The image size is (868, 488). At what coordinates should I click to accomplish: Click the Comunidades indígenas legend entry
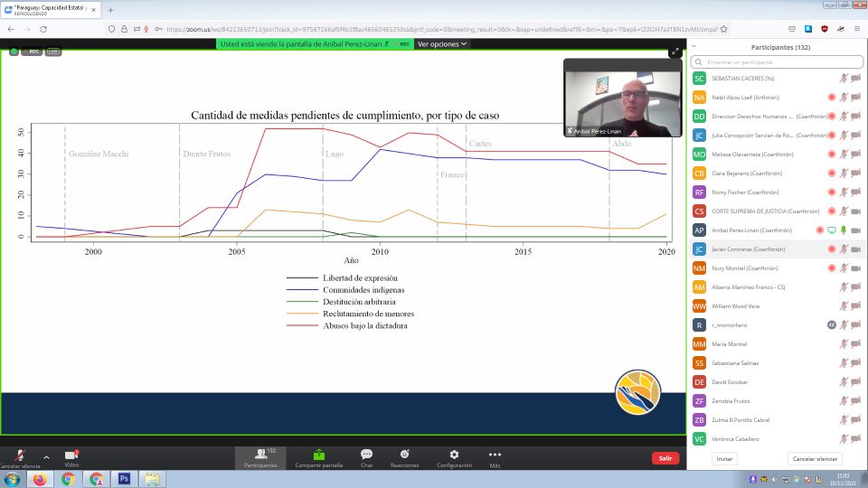(345, 290)
